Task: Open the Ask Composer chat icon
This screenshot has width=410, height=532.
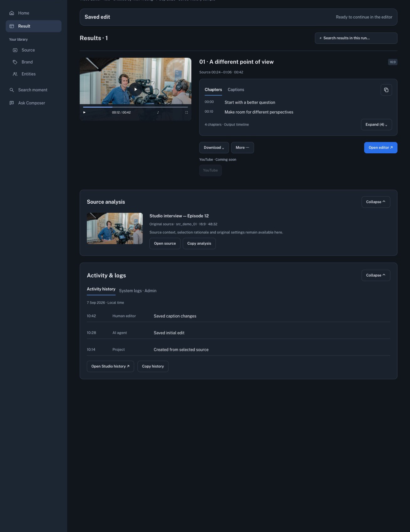Action: pyautogui.click(x=12, y=103)
